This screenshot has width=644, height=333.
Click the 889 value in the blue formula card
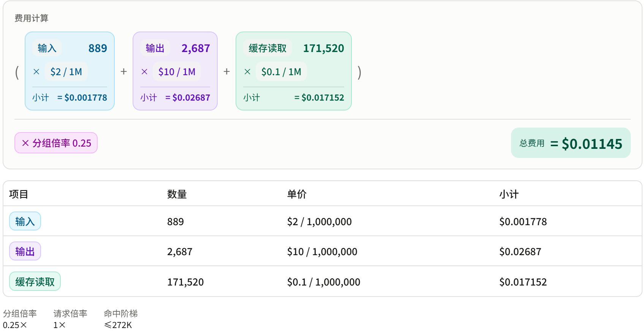[x=98, y=48]
